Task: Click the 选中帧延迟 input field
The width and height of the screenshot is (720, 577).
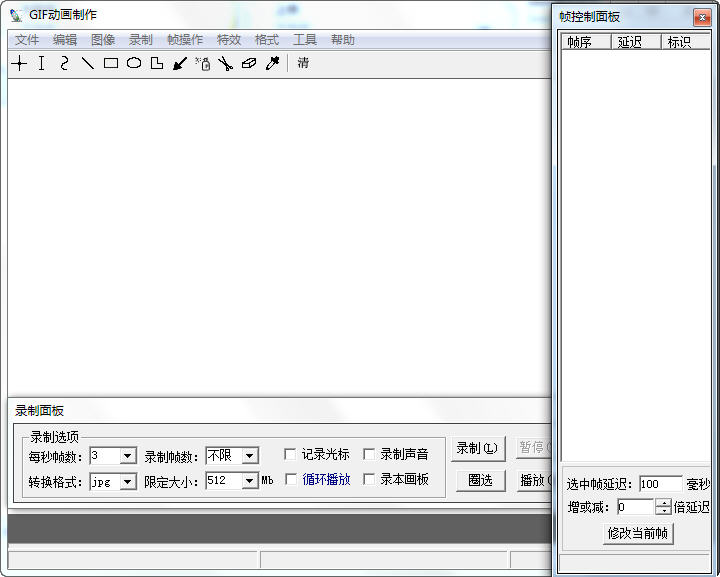Action: pos(660,485)
